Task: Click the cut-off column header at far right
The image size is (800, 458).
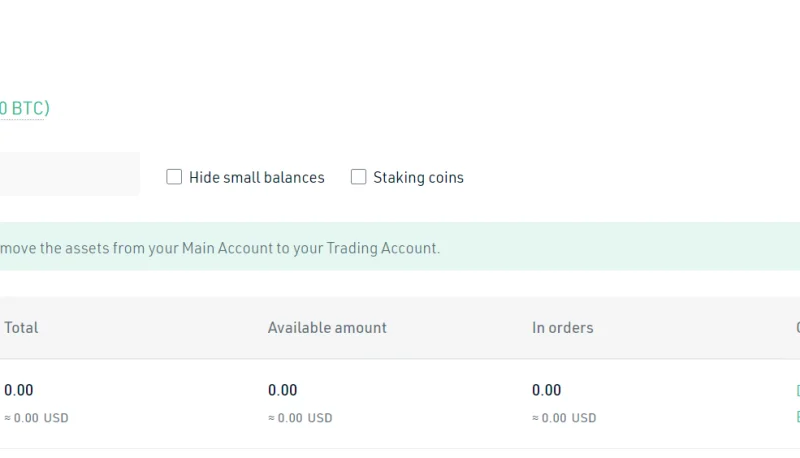Action: pyautogui.click(x=797, y=327)
